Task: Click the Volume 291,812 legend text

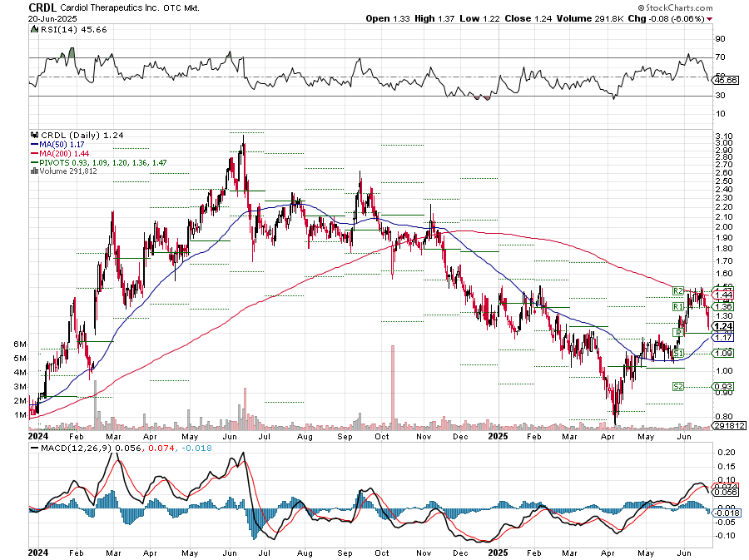Action: 68,171
